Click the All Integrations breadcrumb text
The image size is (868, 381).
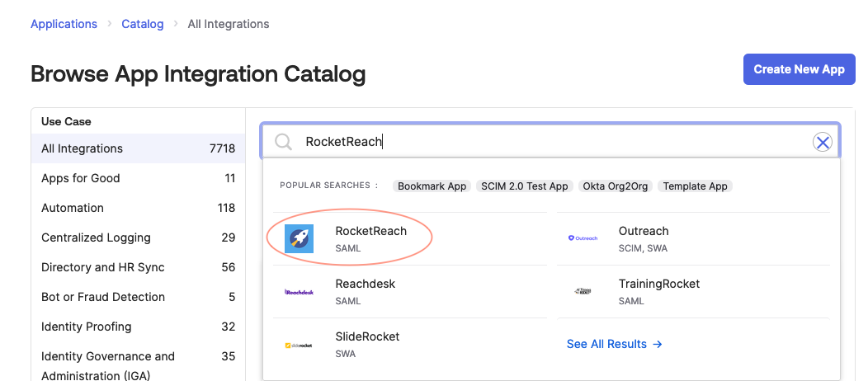point(228,25)
